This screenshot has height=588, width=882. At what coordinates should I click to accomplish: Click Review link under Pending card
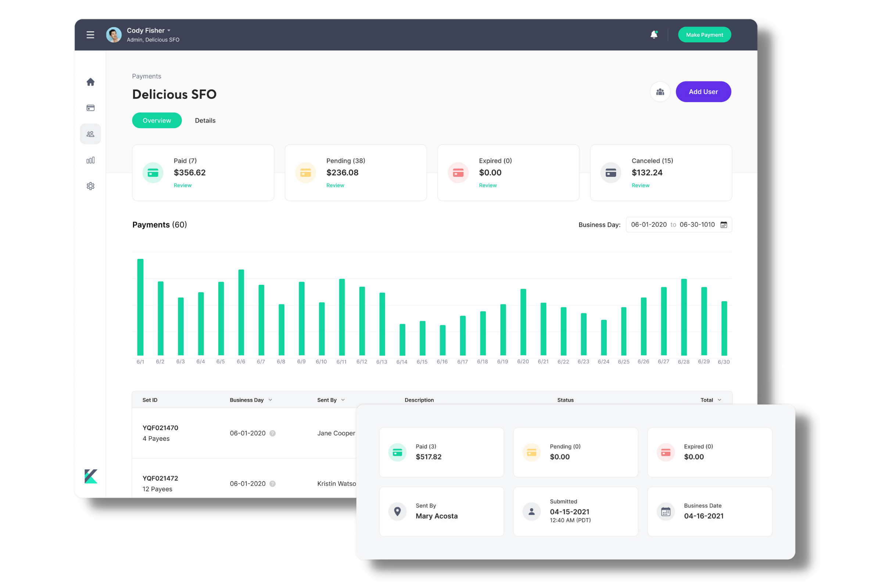click(x=335, y=185)
